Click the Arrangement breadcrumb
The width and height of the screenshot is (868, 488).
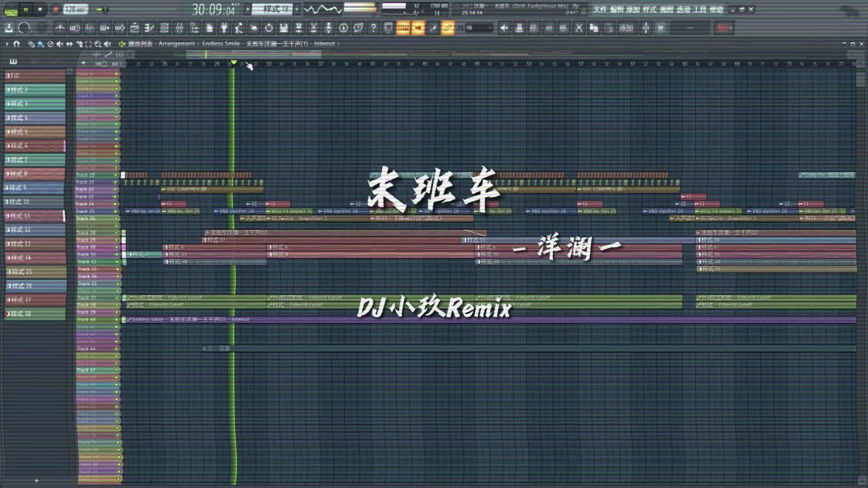(x=177, y=44)
